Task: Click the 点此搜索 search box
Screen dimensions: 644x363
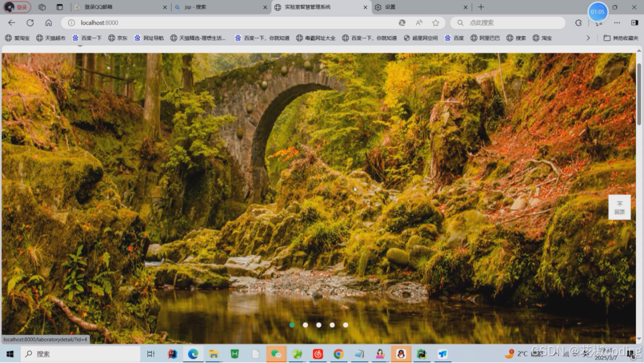Action: point(508,23)
